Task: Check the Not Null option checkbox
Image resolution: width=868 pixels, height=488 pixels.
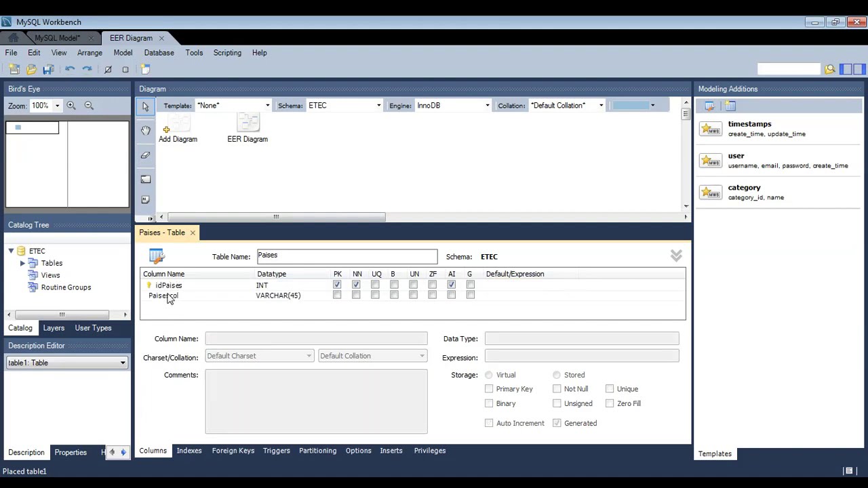Action: click(x=557, y=389)
